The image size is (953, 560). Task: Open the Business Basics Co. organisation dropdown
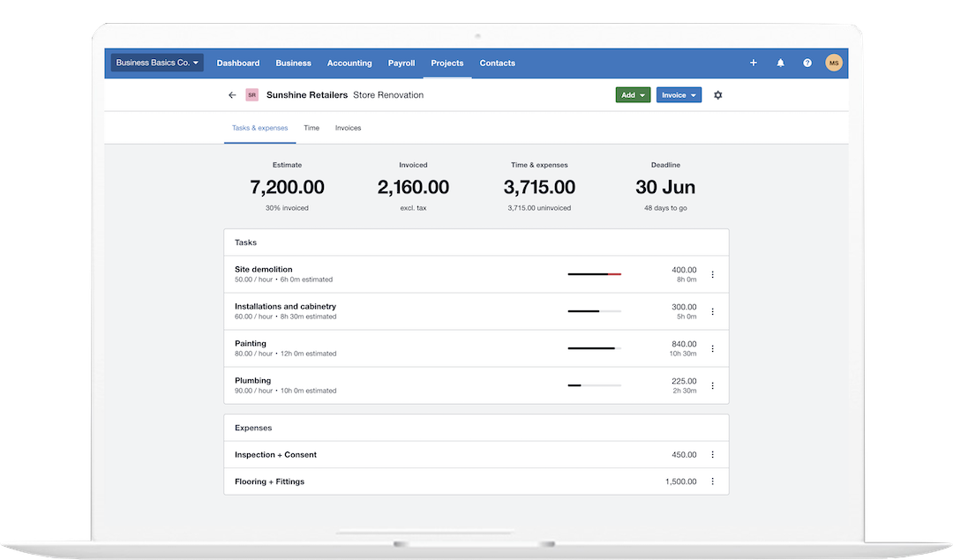[x=155, y=63]
